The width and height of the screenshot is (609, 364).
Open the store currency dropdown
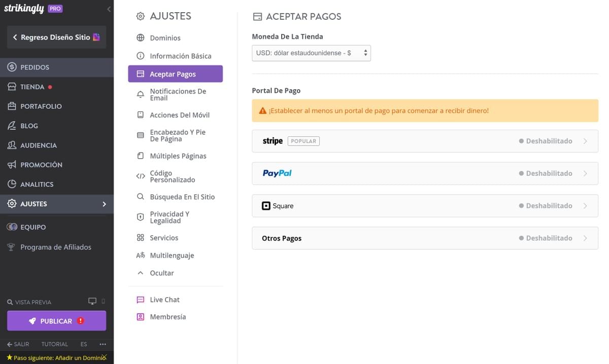311,53
